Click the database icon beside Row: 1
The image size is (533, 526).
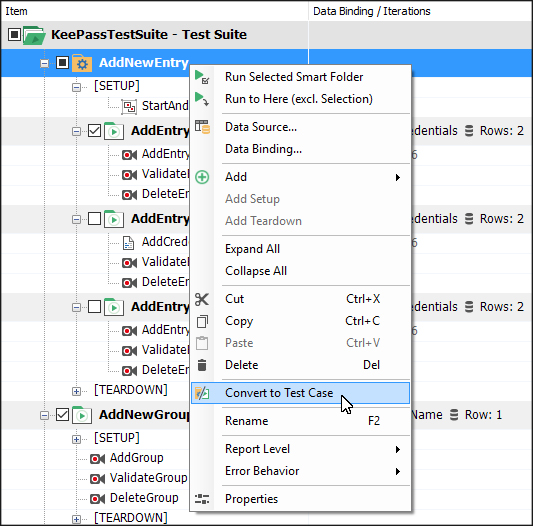coord(454,415)
